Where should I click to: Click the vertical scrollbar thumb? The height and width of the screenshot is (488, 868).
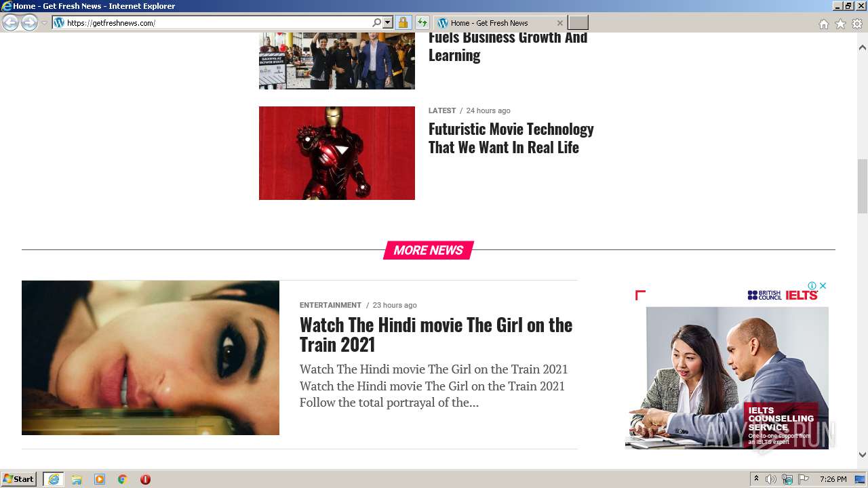click(x=863, y=186)
